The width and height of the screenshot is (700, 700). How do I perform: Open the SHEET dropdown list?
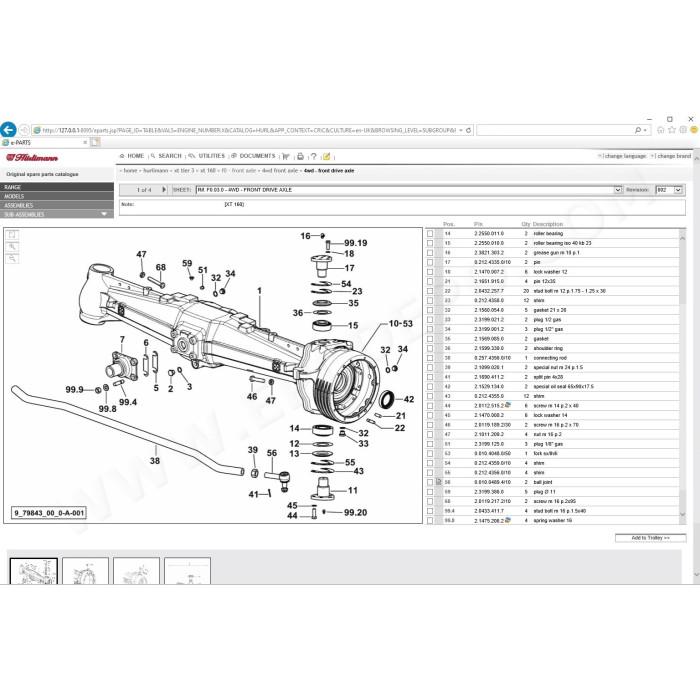tap(618, 190)
